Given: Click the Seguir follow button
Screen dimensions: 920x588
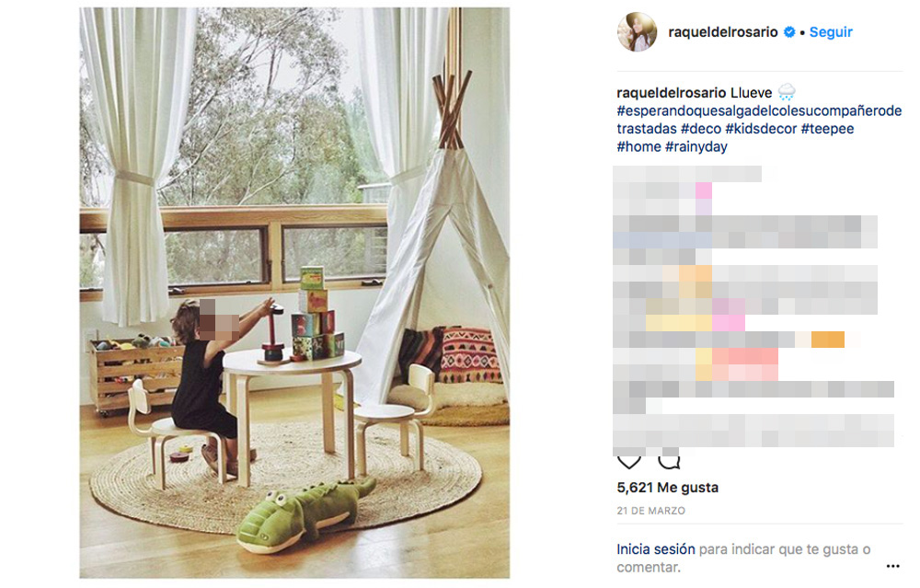Looking at the screenshot, I should pos(830,32).
